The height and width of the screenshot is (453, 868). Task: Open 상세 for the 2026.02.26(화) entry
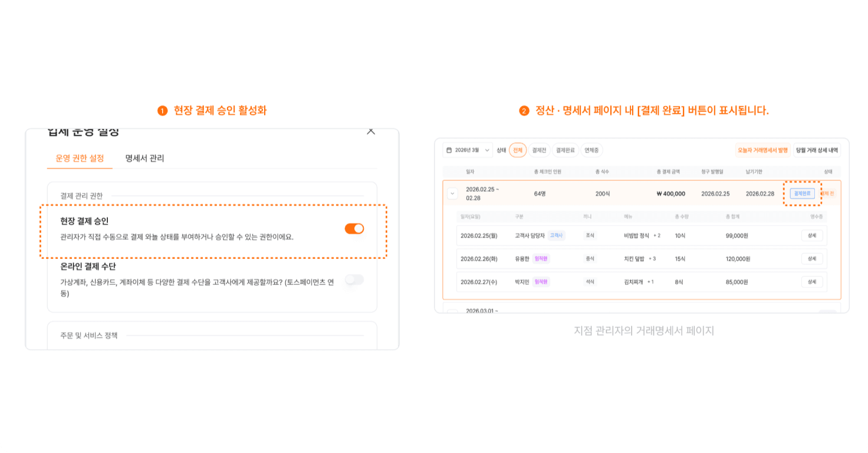click(x=812, y=258)
